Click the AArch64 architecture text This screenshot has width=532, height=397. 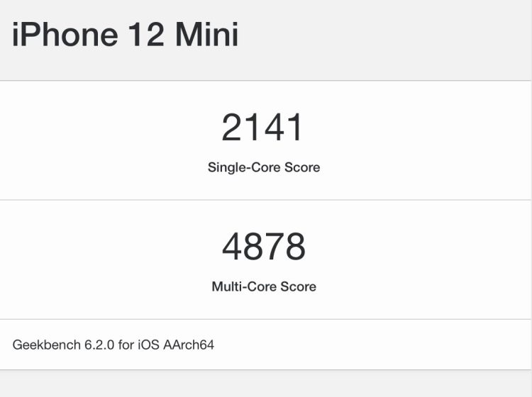pyautogui.click(x=189, y=345)
